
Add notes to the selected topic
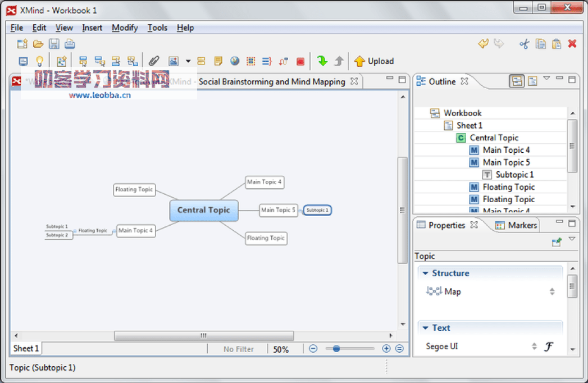click(x=218, y=61)
